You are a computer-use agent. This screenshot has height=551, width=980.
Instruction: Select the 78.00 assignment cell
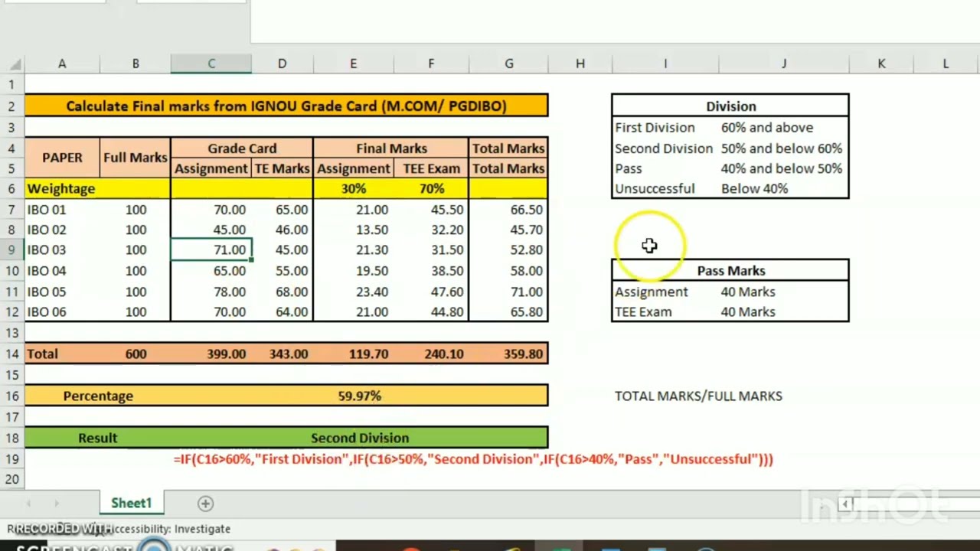click(x=211, y=292)
